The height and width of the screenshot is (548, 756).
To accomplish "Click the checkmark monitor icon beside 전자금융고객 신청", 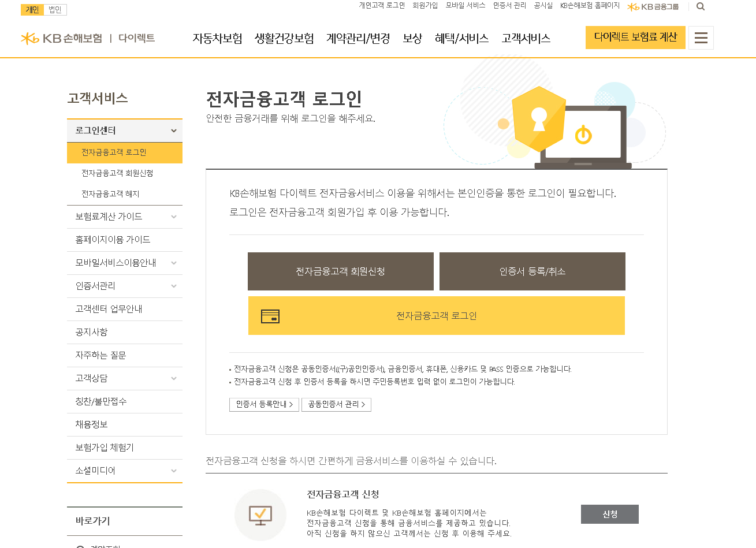I will [x=260, y=515].
